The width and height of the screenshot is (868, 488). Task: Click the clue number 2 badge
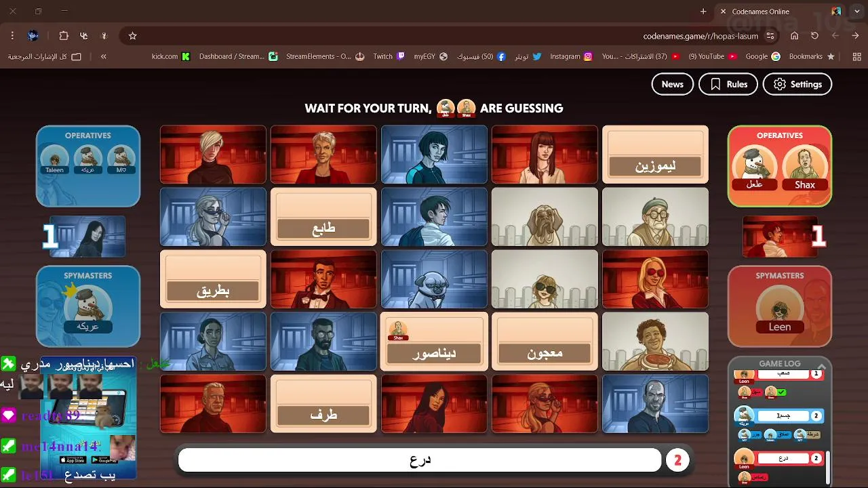pos(677,460)
